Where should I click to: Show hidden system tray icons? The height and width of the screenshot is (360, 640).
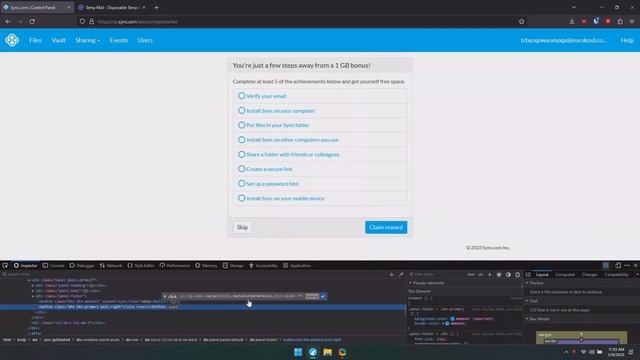(x=566, y=352)
